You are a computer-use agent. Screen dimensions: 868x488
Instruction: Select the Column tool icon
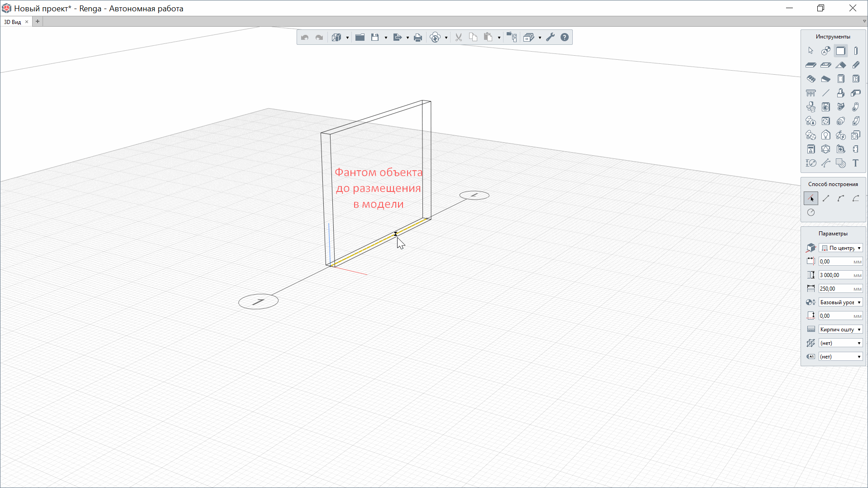coord(855,51)
